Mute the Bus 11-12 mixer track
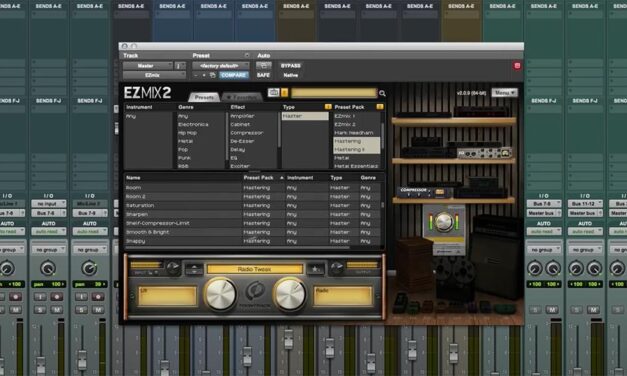This screenshot has height=376, width=627. pyautogui.click(x=593, y=310)
